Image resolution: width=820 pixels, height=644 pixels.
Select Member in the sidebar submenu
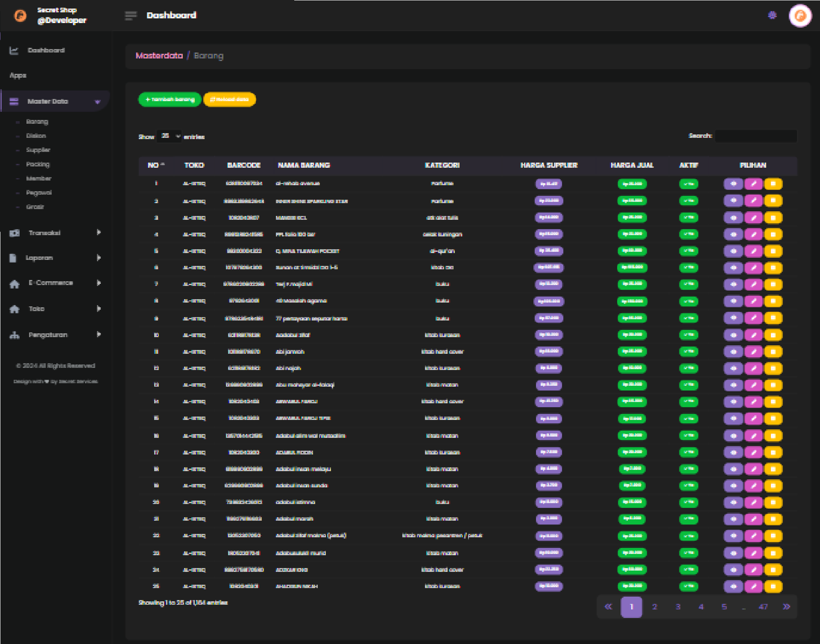[x=38, y=178]
